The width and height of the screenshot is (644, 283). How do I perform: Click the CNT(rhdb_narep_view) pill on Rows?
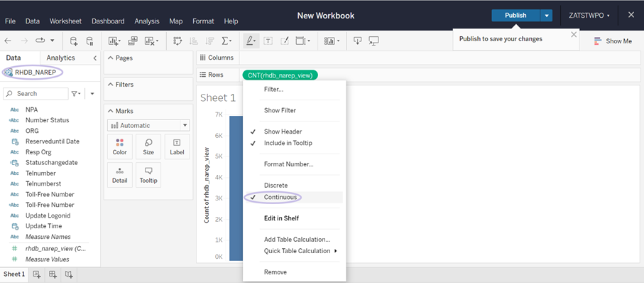280,75
